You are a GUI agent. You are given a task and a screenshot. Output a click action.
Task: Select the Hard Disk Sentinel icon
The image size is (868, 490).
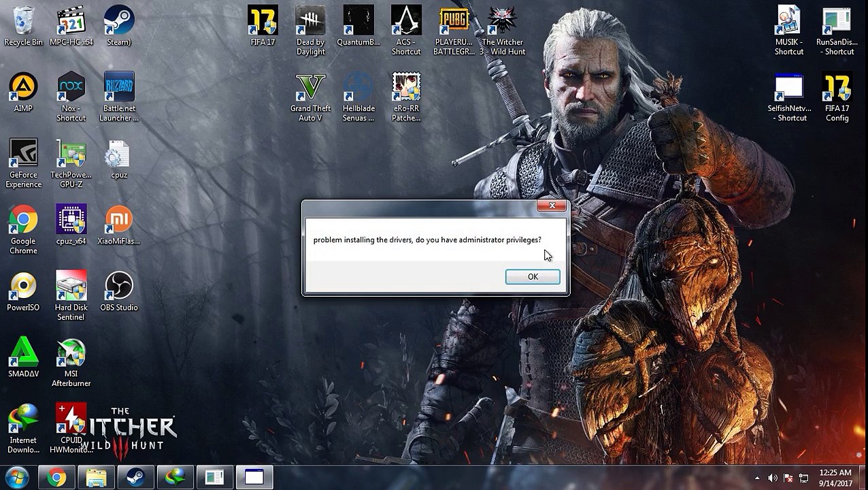pos(71,296)
